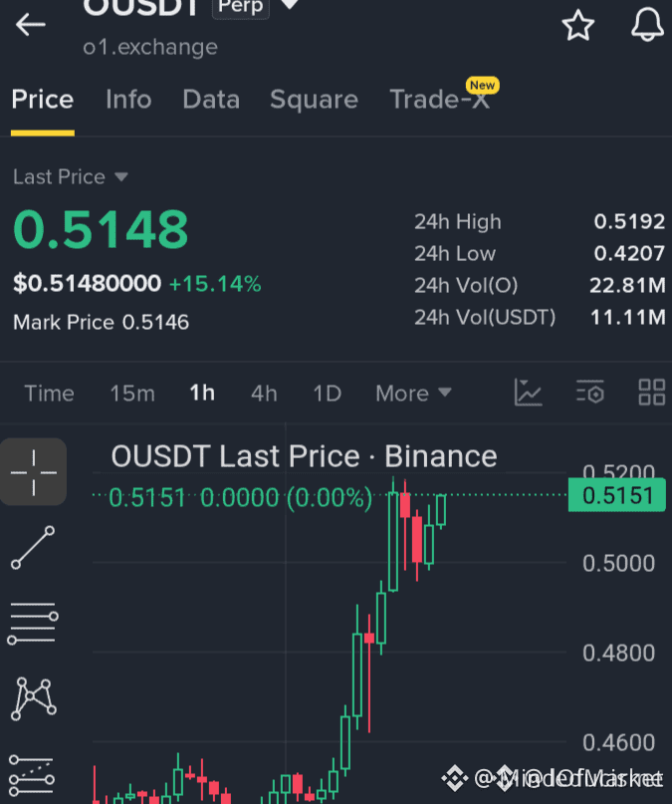Image resolution: width=672 pixels, height=804 pixels.
Task: Click the 0.5000 price axis label
Action: click(x=618, y=563)
